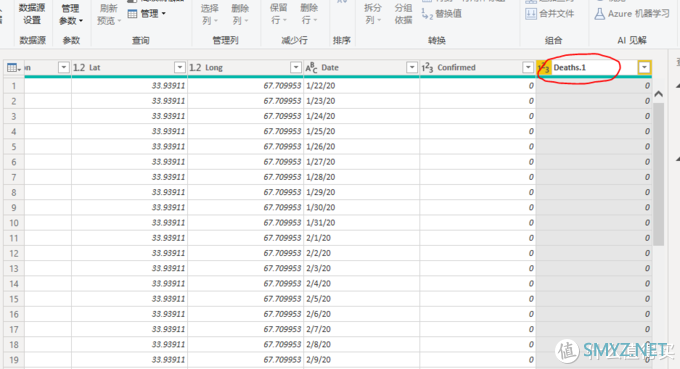The height and width of the screenshot is (369, 680).
Task: Open the table menu icon in header corner
Action: (13, 68)
